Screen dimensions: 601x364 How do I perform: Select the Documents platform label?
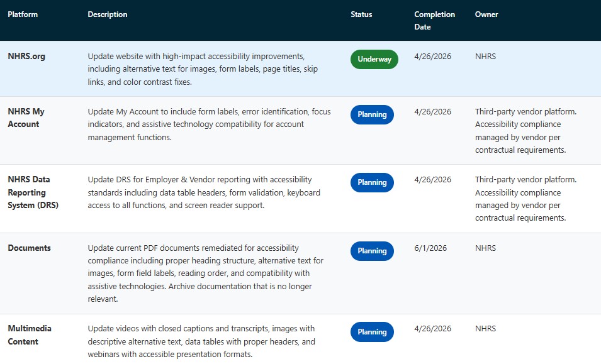coord(29,248)
